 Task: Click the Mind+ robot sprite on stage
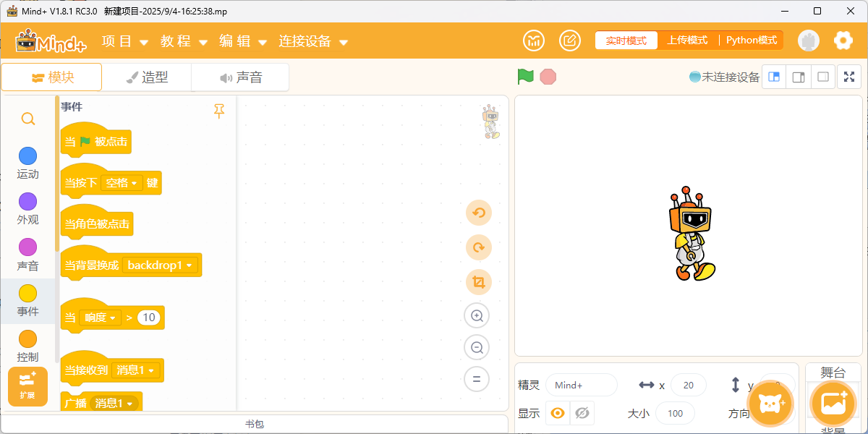click(692, 234)
